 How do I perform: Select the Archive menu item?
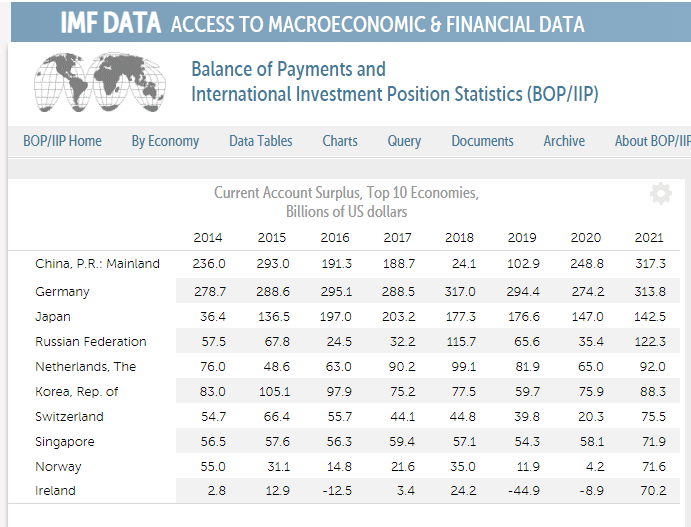tap(564, 141)
